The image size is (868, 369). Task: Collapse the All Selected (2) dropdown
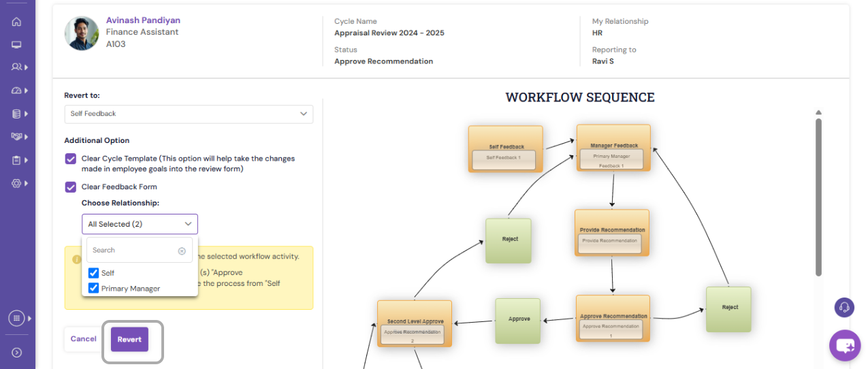click(140, 224)
